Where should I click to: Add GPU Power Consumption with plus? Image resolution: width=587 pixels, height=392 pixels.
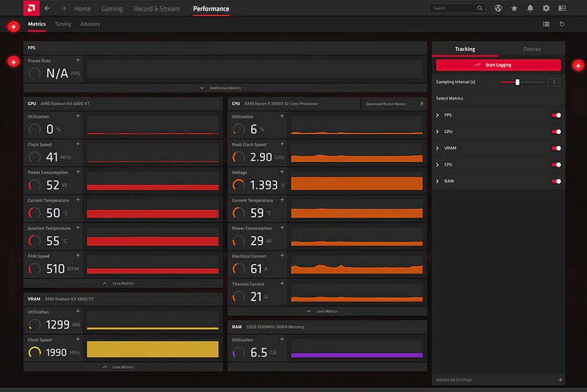pos(78,172)
